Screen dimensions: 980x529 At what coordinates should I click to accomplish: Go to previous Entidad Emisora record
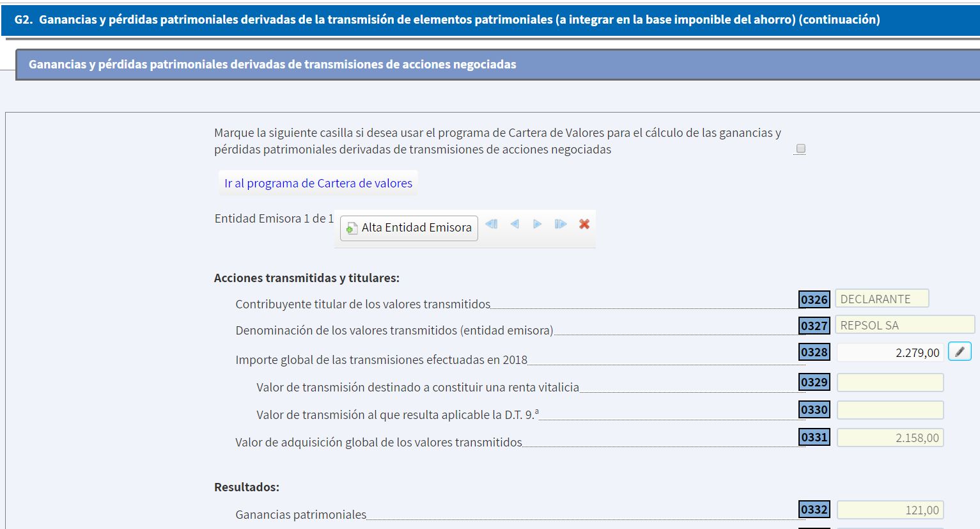[x=515, y=224]
